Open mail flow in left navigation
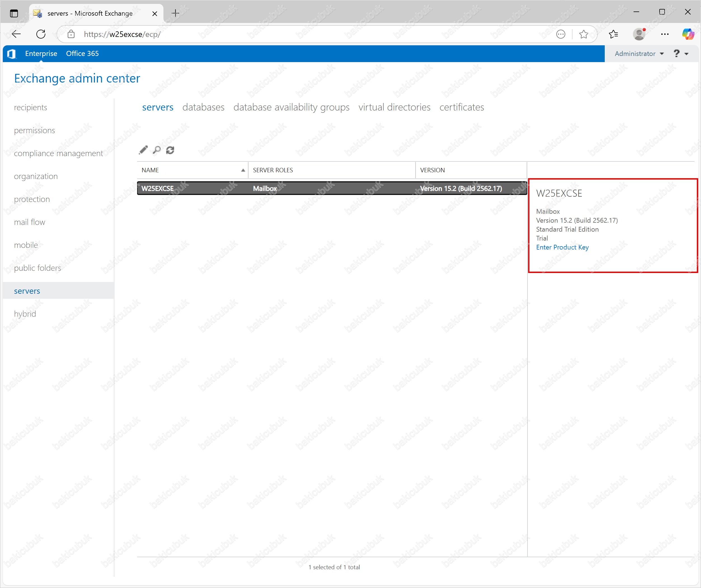The image size is (701, 588). (29, 222)
